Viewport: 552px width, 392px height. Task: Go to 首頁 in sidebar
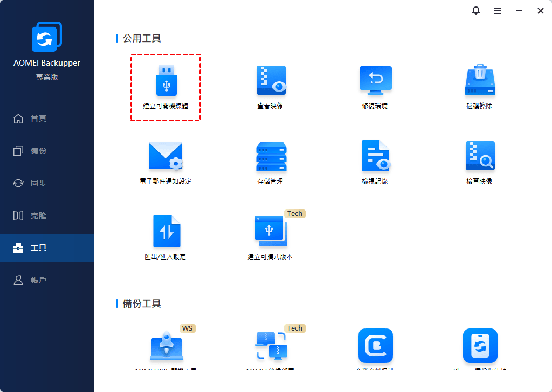pos(38,118)
